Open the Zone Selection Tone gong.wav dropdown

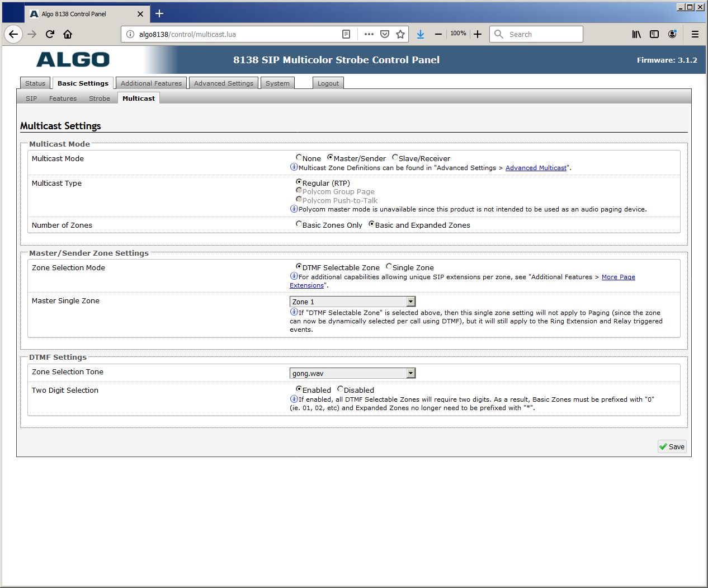pos(410,373)
